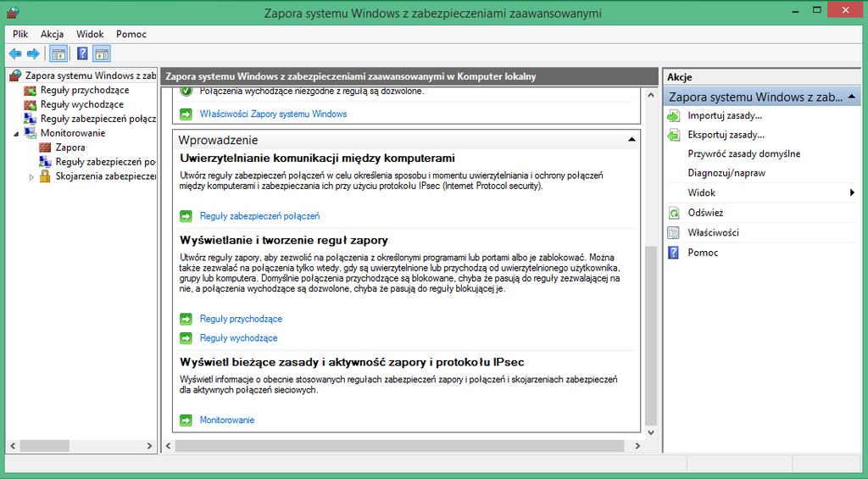The image size is (868, 479).
Task: Follow the Monitorowanie link
Action: tap(227, 420)
